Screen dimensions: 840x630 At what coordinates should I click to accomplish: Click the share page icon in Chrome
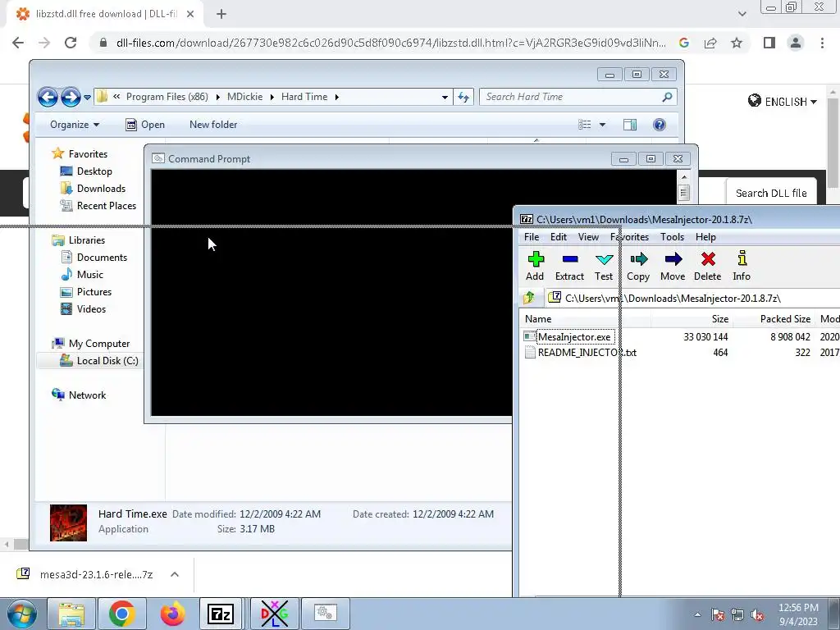click(x=710, y=43)
